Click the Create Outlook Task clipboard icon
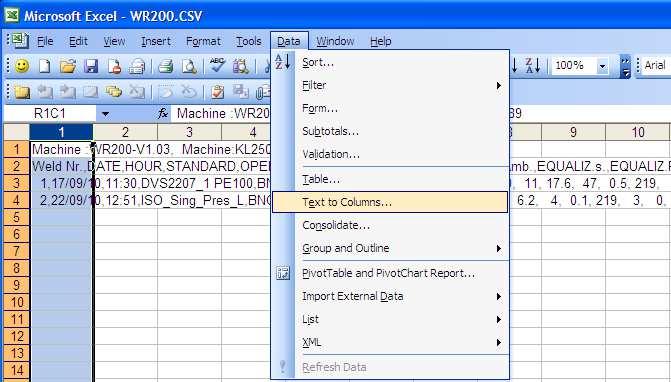 tap(217, 92)
